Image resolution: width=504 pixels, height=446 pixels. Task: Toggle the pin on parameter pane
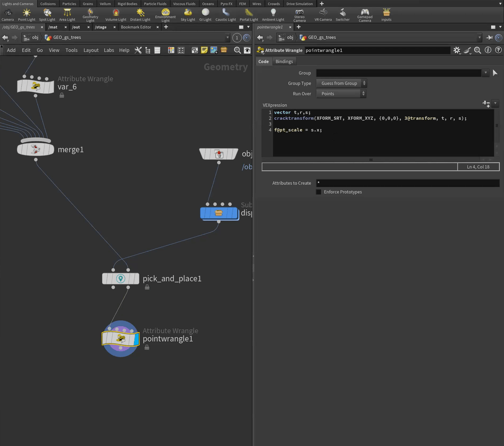point(489,37)
